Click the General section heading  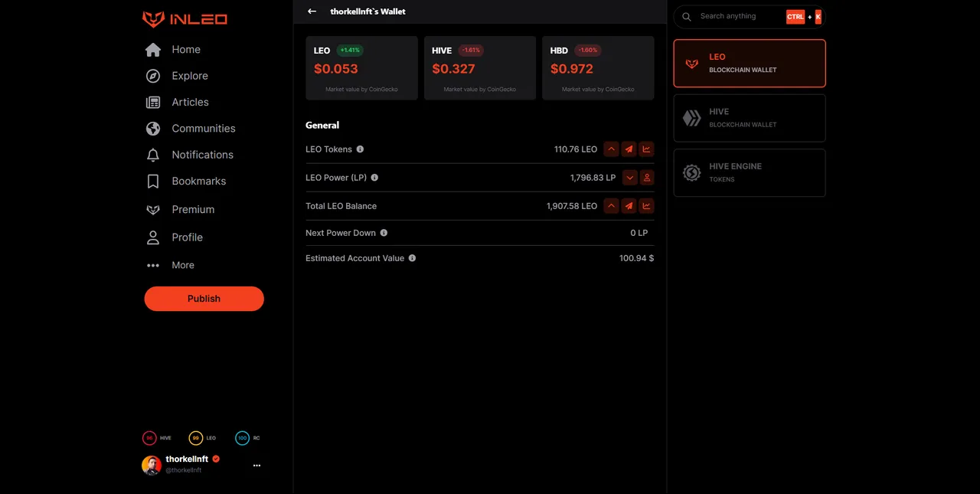pos(322,125)
